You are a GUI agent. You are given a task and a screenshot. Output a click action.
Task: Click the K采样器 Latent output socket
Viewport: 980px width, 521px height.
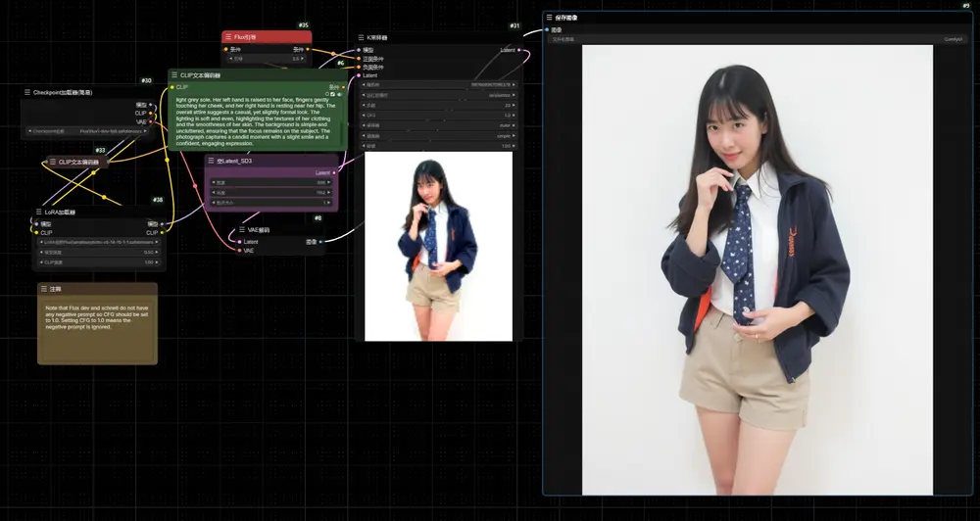tap(519, 50)
